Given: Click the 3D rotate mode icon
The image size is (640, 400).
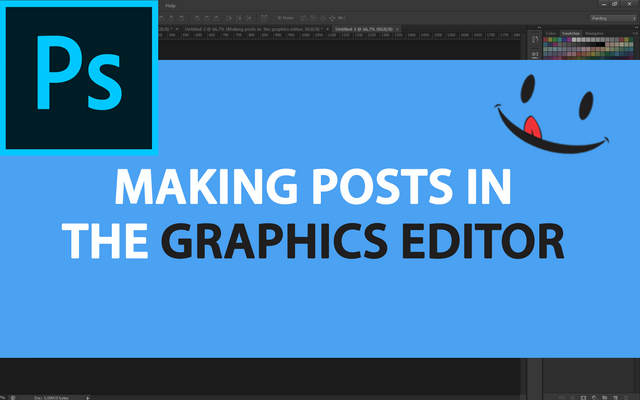Looking at the screenshot, I should 304,18.
